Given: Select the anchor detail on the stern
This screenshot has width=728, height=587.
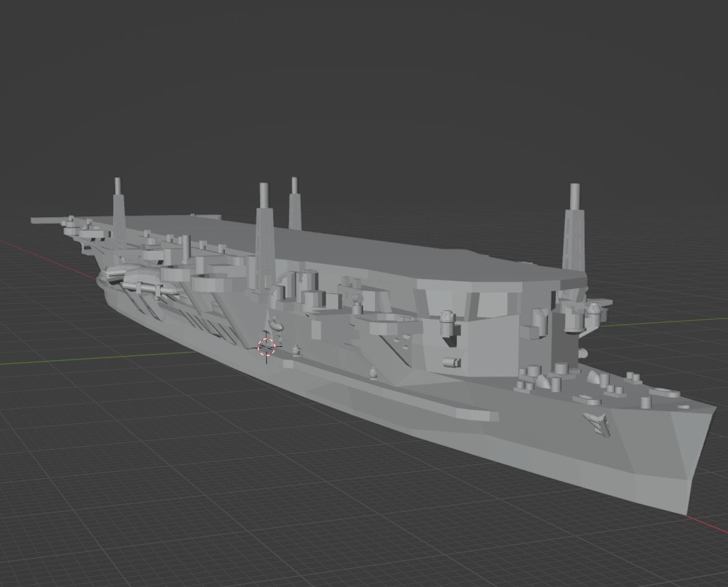Looking at the screenshot, I should 595,424.
